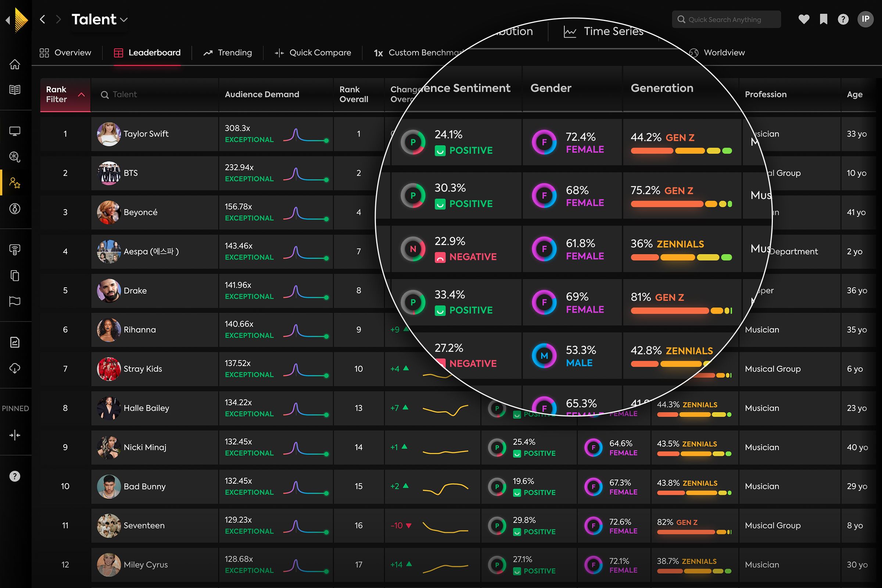
Task: Open the header help question icon
Action: click(x=843, y=19)
